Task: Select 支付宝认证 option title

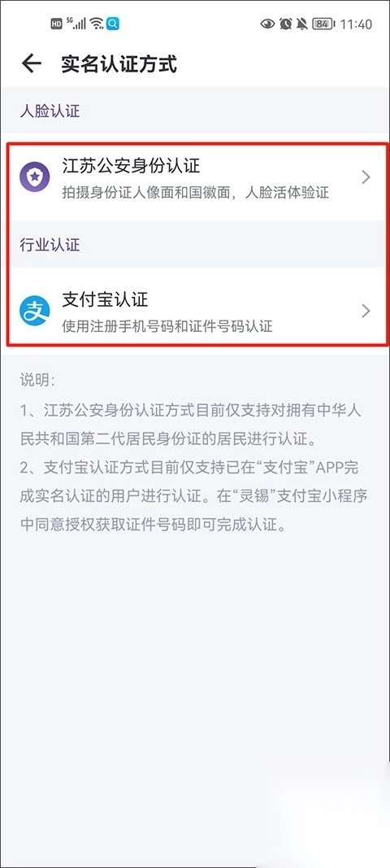Action: click(105, 299)
